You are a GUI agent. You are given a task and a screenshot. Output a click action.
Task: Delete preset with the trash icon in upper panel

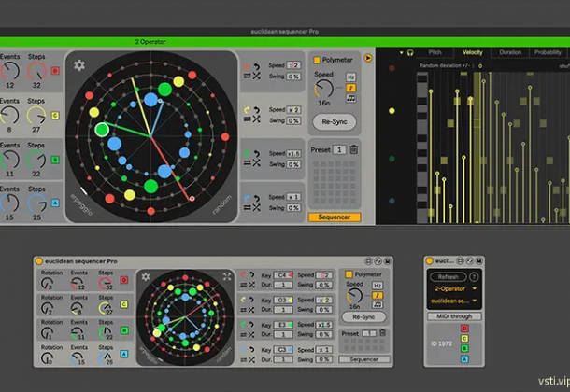pyautogui.click(x=354, y=149)
